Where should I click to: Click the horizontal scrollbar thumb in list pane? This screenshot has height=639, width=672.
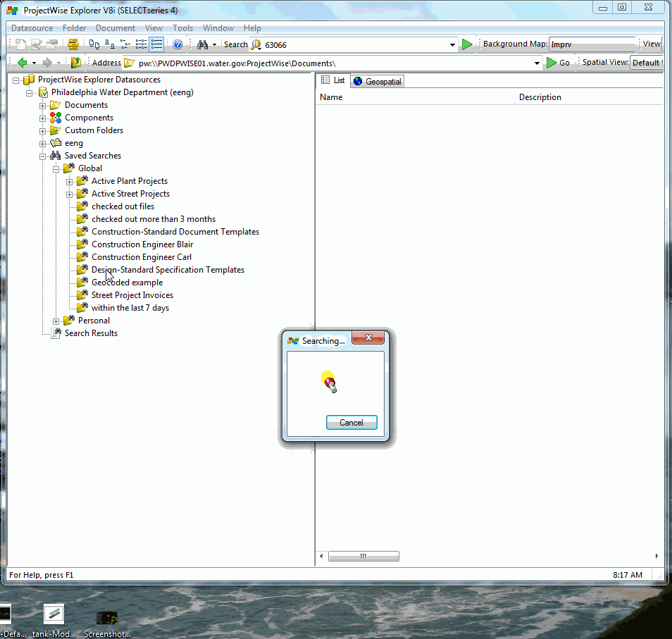tap(363, 556)
